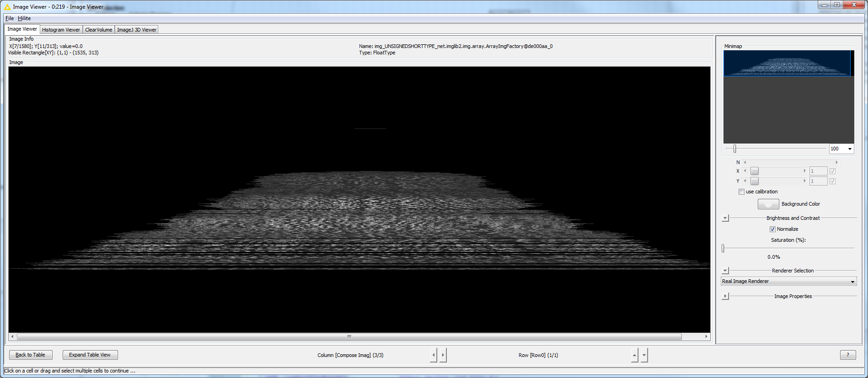
Task: Collapse the Brightness and Contrast section
Action: [x=725, y=218]
